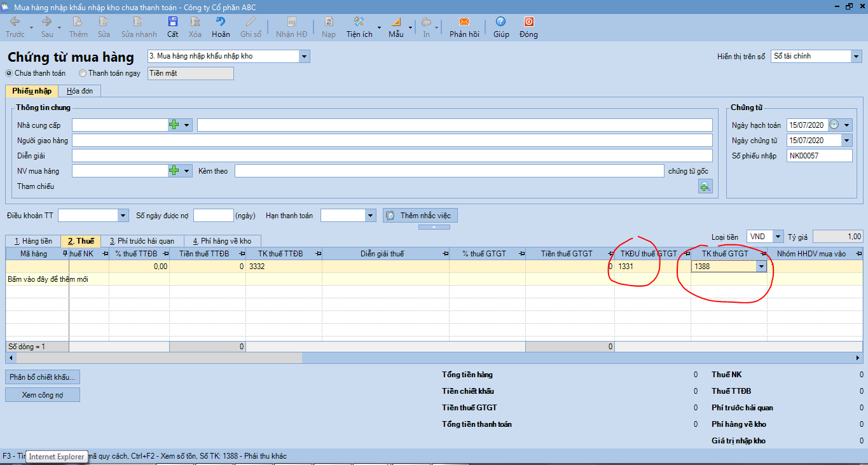Click the TKĐƯ thuế GTGT cell 1331

[652, 267]
